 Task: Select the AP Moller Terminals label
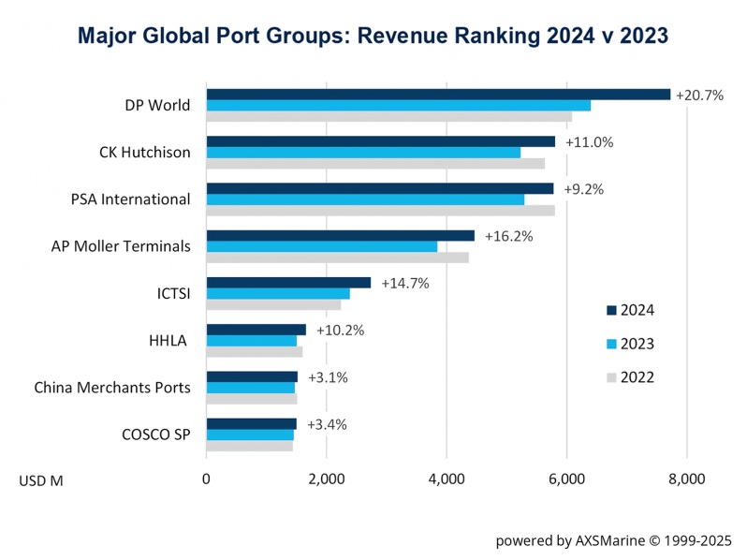point(121,246)
